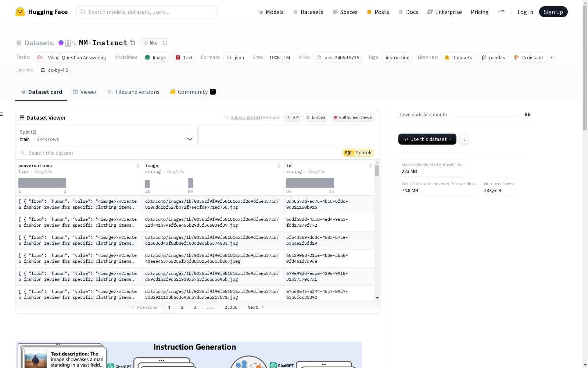
Task: Open the Instruction Generation diagram image
Action: [189, 355]
